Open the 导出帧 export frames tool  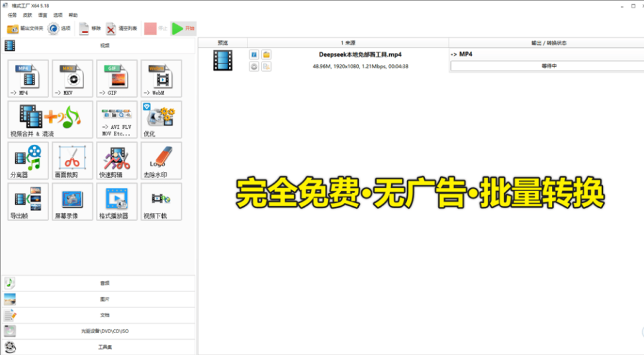coord(28,202)
